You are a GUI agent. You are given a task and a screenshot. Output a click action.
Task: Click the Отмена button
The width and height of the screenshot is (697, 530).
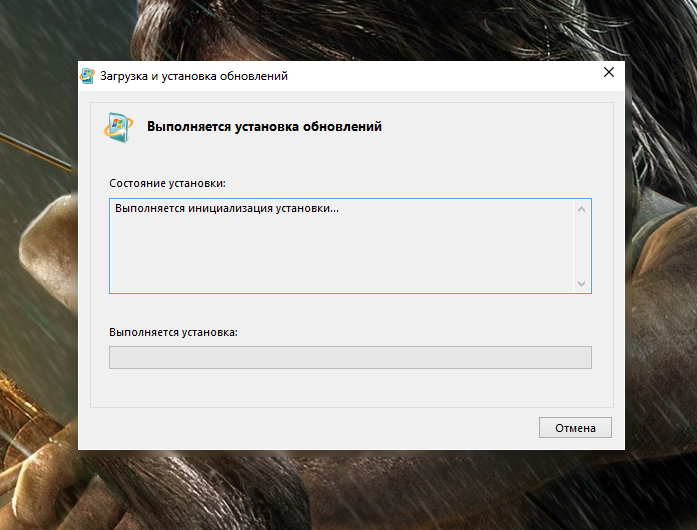(x=575, y=428)
